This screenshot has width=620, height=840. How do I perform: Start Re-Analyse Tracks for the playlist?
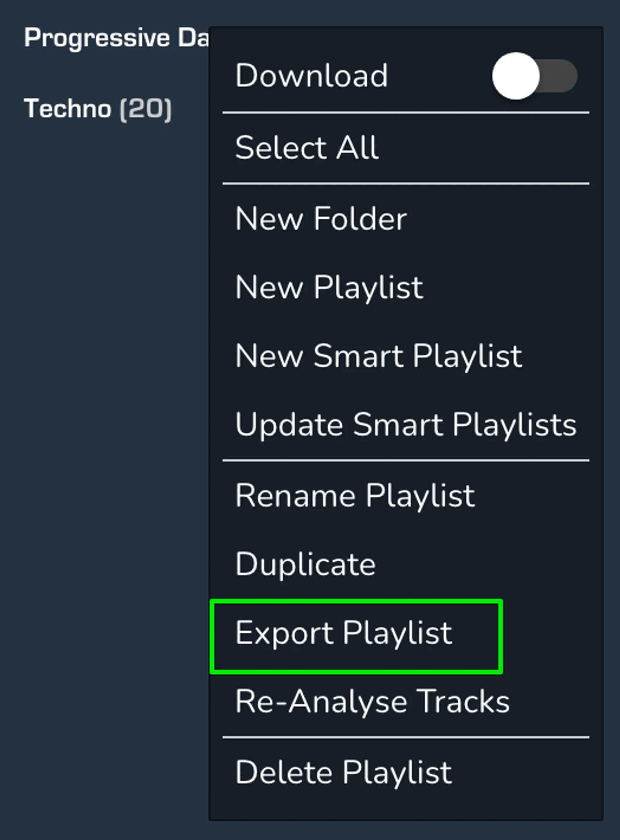tap(373, 702)
